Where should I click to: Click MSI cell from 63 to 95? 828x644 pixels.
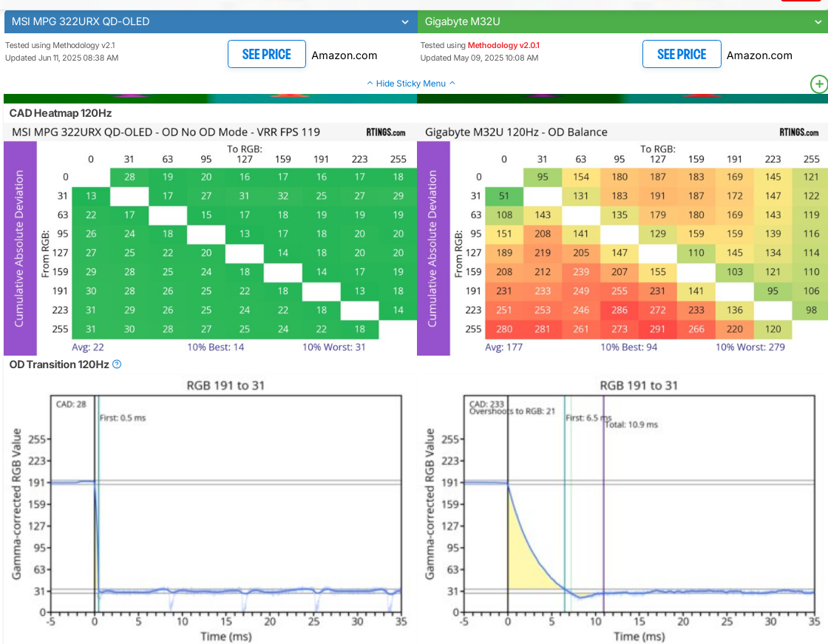click(x=206, y=215)
